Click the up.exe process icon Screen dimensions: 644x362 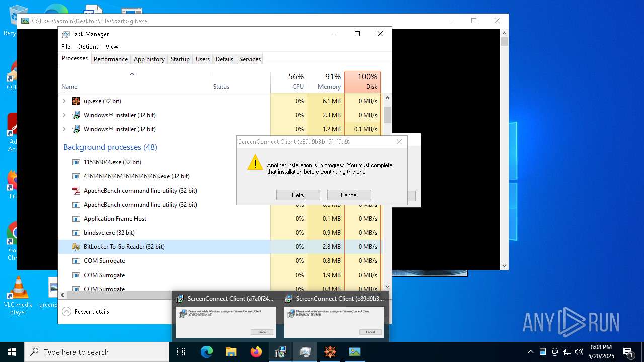[76, 101]
